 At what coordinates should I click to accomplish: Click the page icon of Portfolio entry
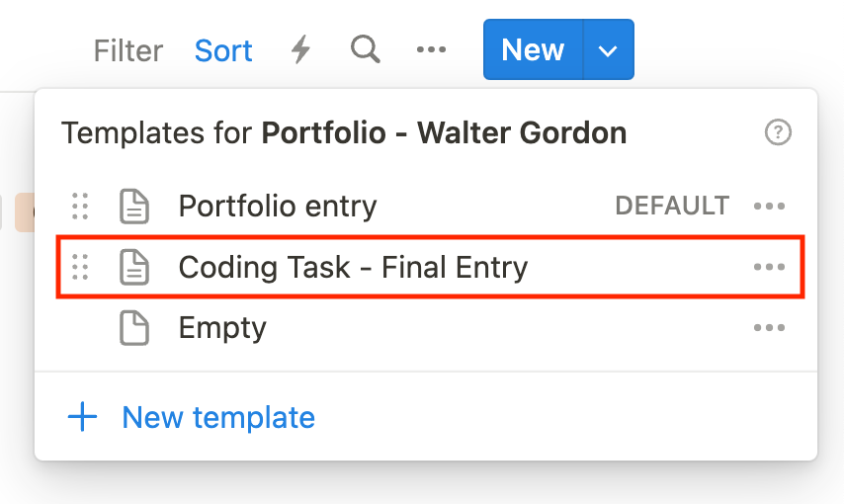tap(134, 207)
